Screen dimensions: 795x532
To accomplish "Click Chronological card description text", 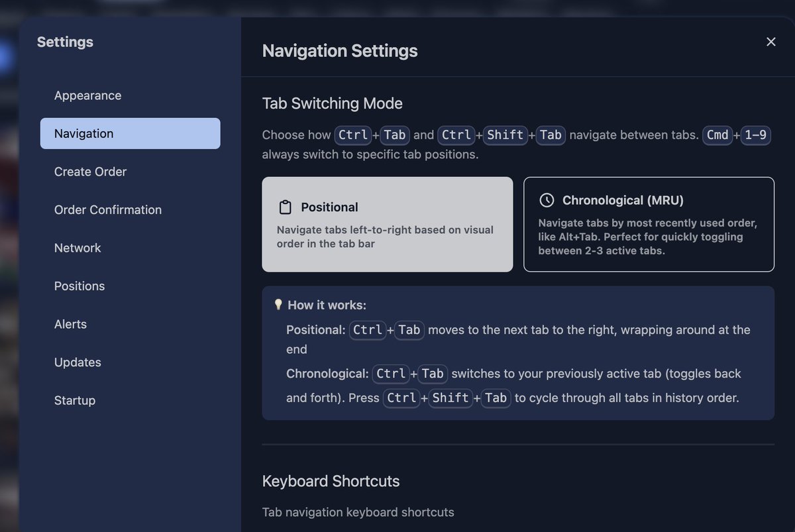I will click(x=647, y=237).
